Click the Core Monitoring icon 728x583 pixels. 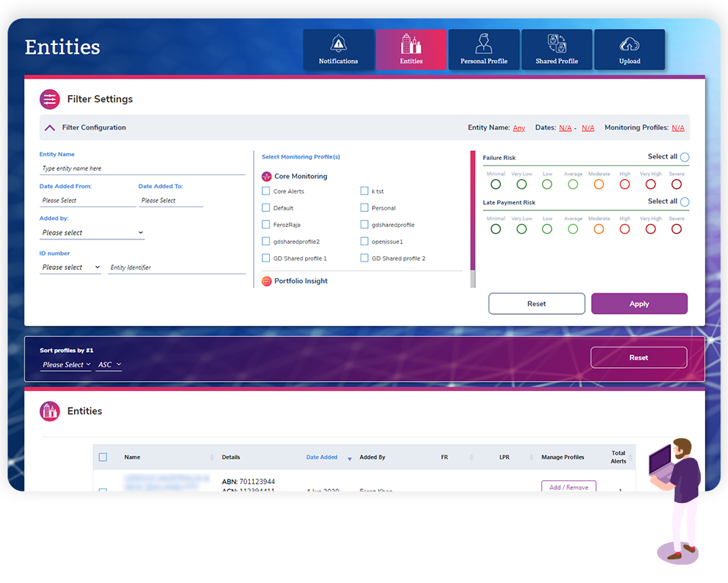tap(267, 176)
